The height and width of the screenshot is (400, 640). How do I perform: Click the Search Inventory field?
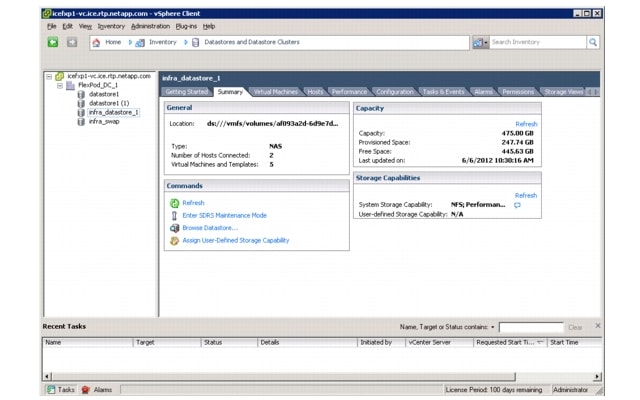point(538,42)
